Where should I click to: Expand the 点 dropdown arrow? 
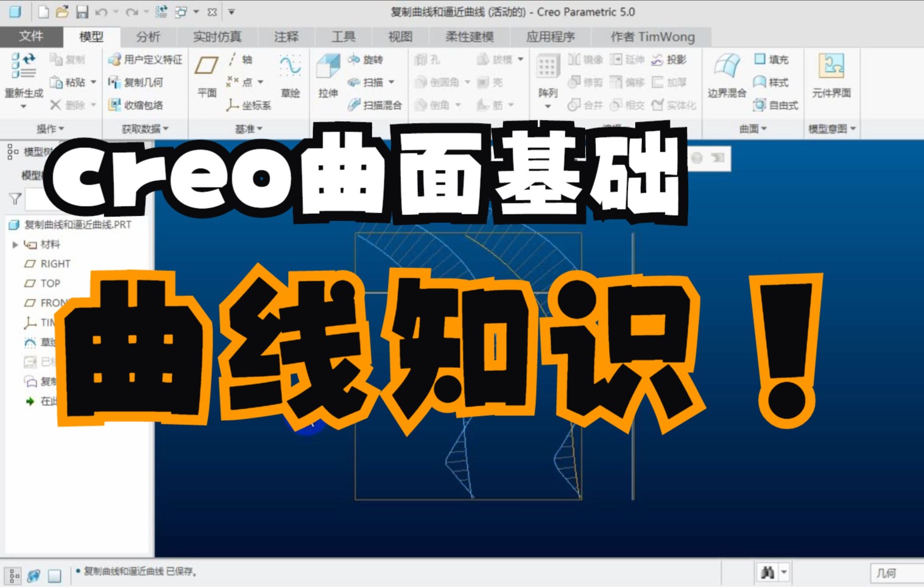click(x=261, y=82)
